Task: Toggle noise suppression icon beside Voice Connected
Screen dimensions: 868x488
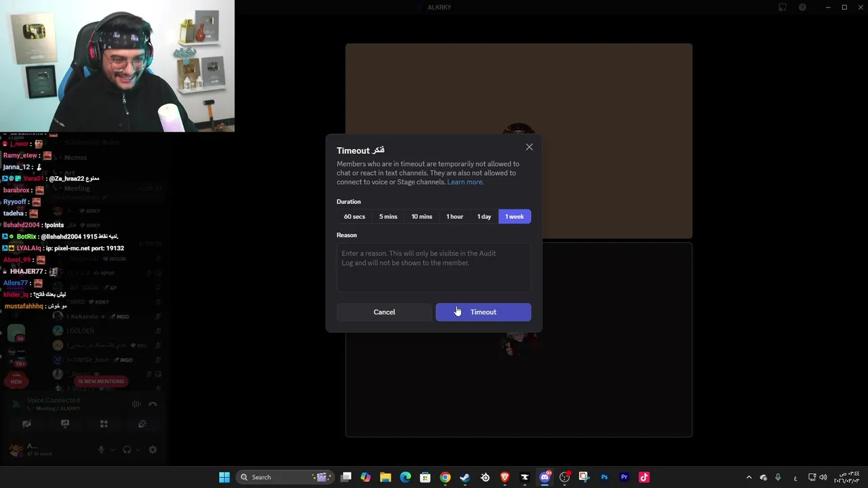Action: pyautogui.click(x=136, y=404)
